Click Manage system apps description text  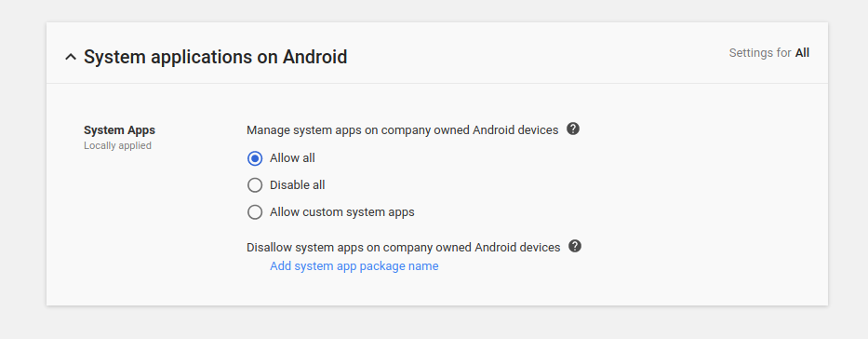403,130
